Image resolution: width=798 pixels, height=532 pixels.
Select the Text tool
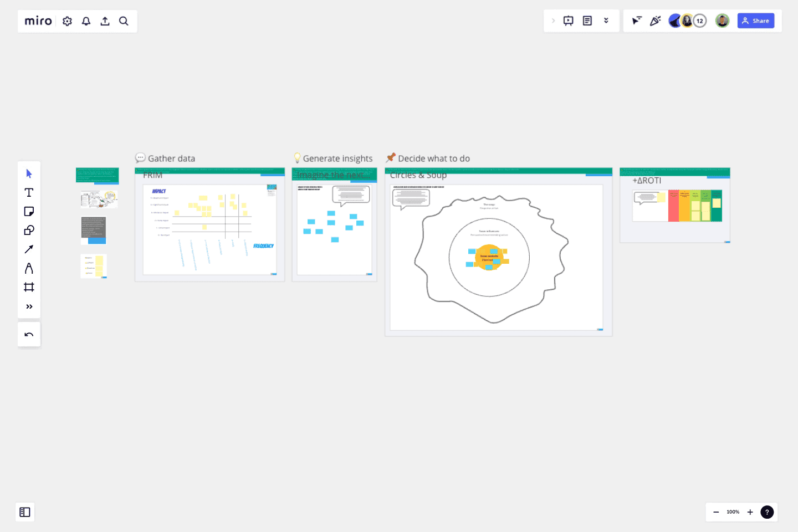pos(29,193)
